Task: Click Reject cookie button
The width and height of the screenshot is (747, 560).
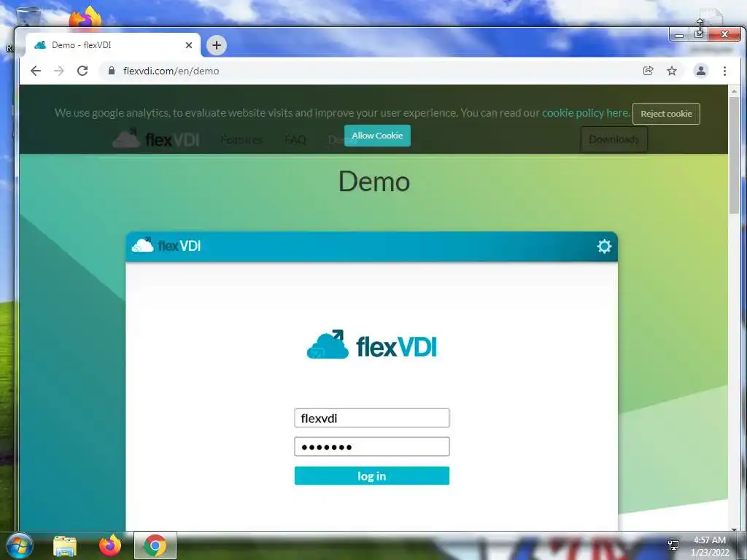Action: click(666, 114)
